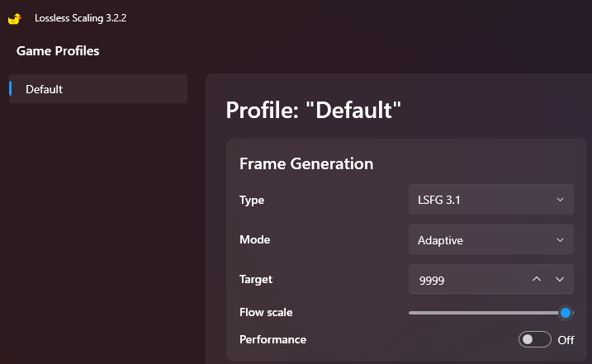
Task: Click the middle of Flow scale track
Action: click(x=487, y=313)
